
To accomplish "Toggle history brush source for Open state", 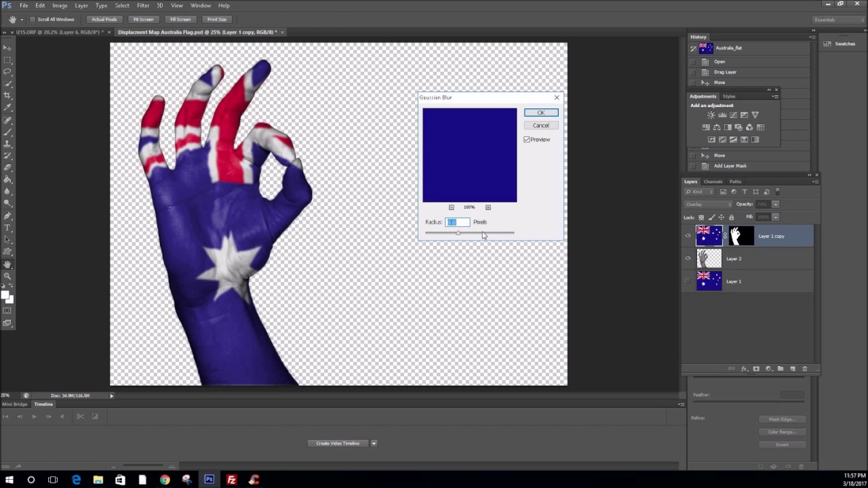I will pos(693,62).
